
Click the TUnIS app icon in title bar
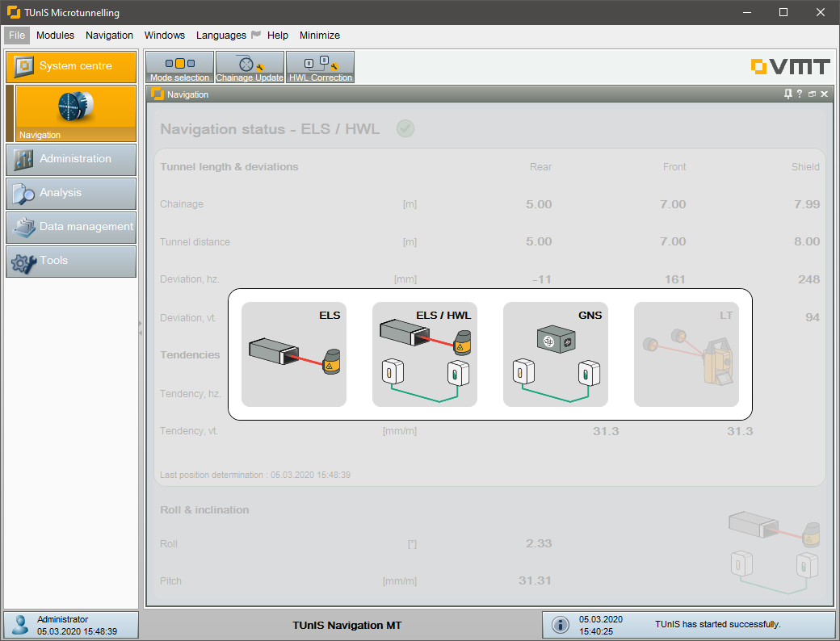(x=14, y=12)
